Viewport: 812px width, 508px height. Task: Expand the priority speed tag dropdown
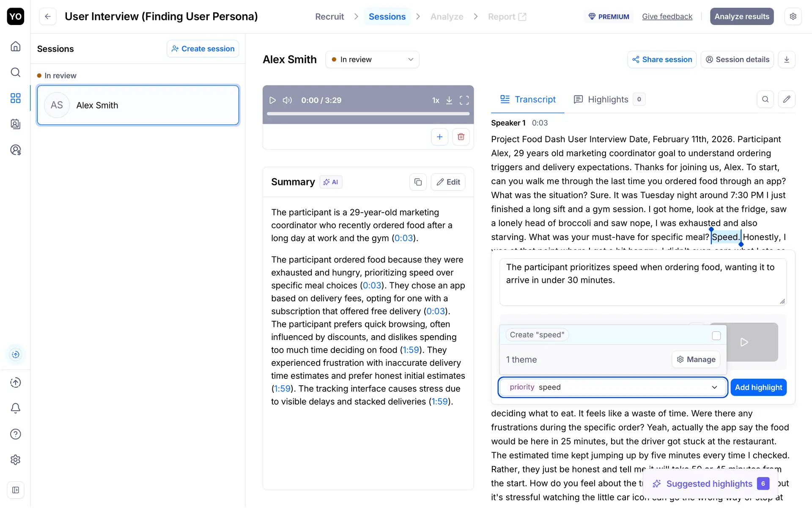click(x=714, y=387)
